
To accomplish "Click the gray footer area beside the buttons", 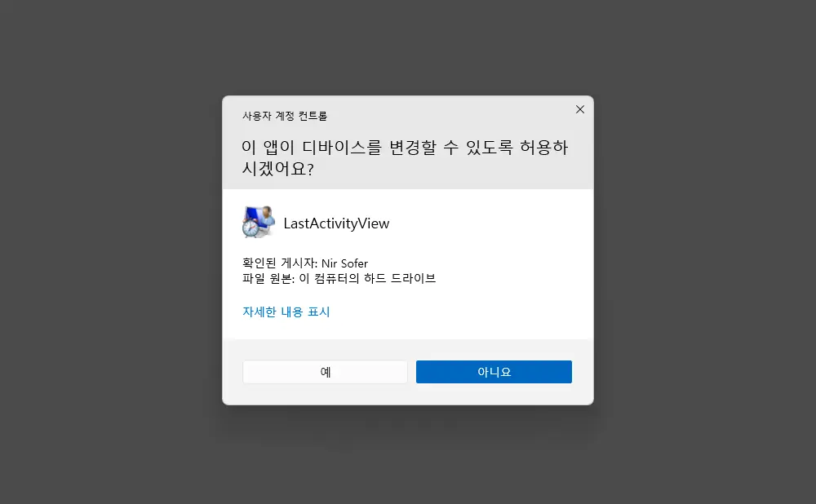I will 583,372.
